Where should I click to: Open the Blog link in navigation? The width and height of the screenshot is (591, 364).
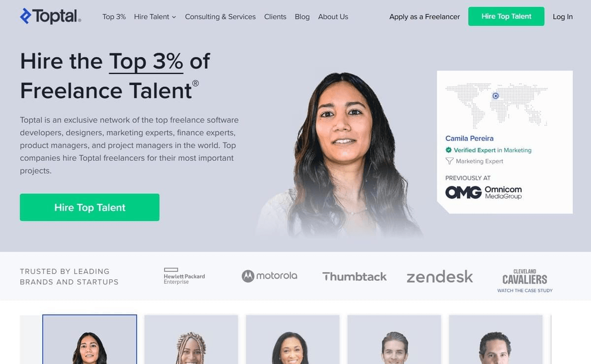click(x=302, y=17)
